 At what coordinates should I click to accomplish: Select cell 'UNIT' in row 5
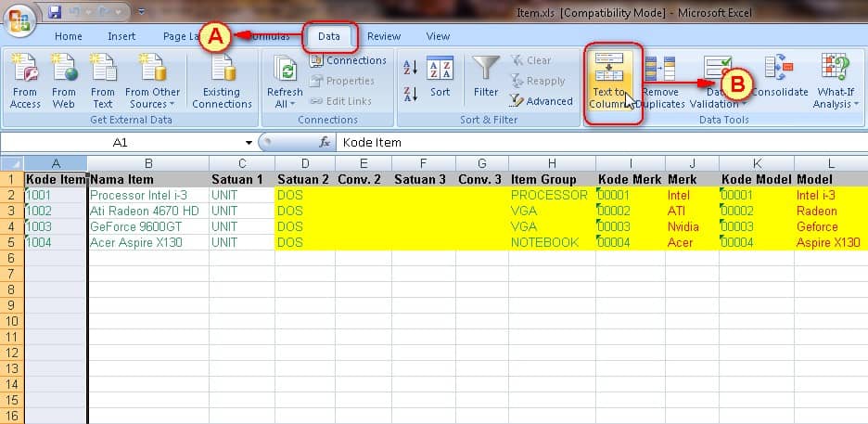click(x=241, y=242)
